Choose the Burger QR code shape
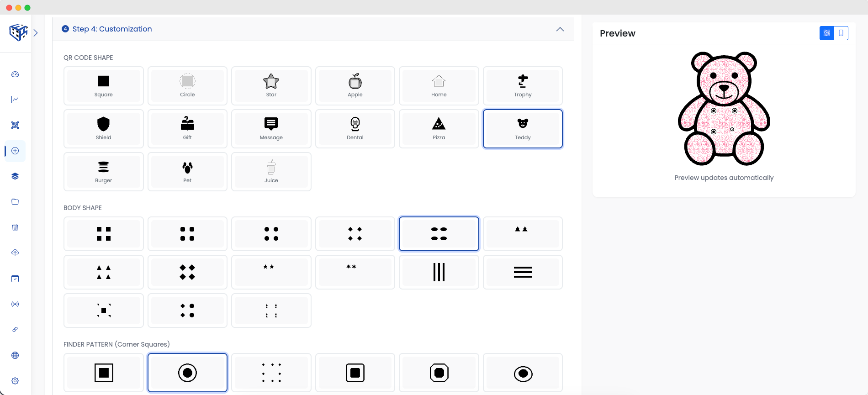 point(103,172)
